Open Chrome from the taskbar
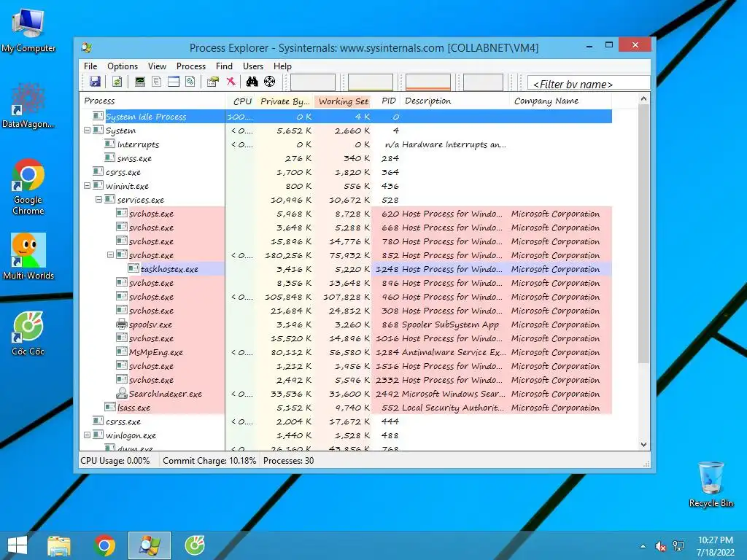 tap(104, 545)
